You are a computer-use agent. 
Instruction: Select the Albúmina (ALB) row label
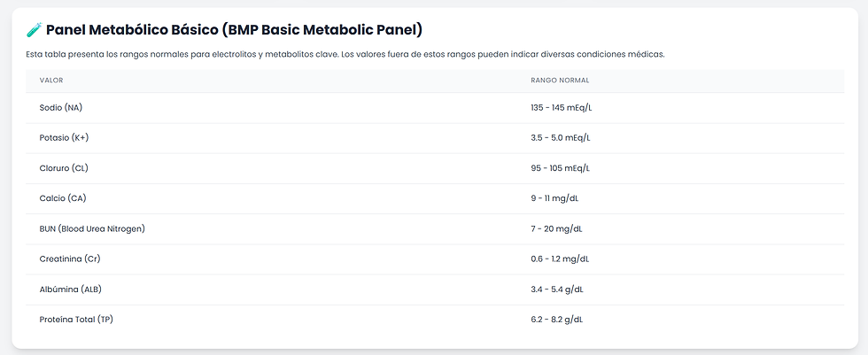click(71, 289)
